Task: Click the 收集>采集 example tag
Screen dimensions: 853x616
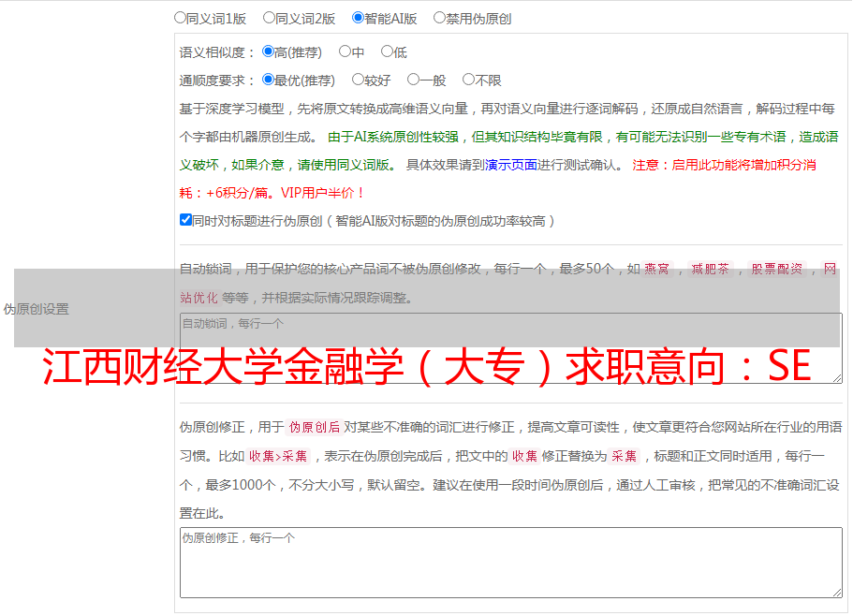Action: (278, 456)
